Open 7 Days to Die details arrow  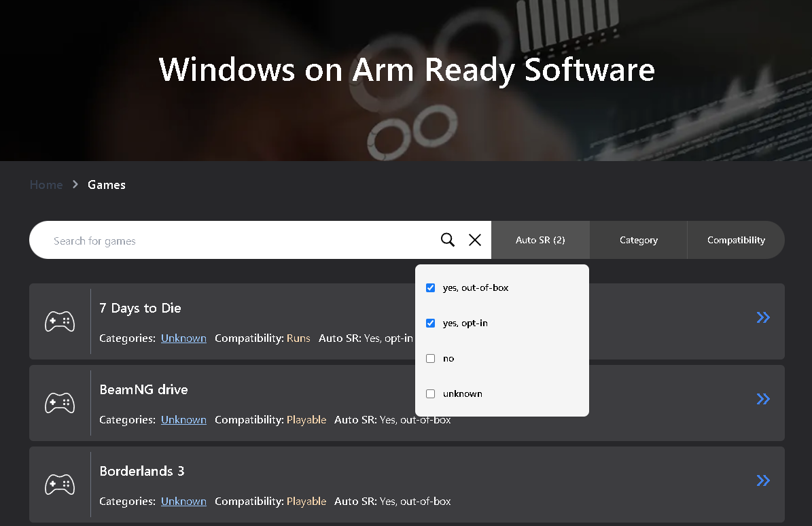(763, 317)
